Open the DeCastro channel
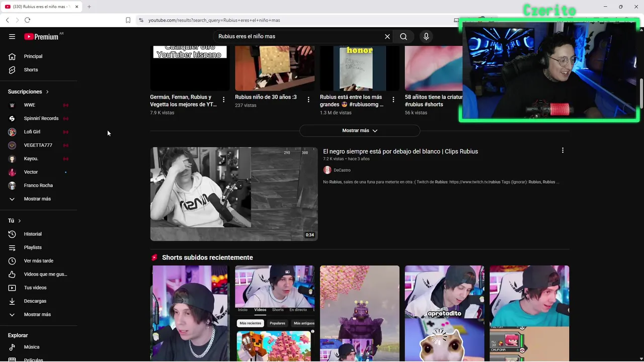The image size is (644, 362). [342, 170]
